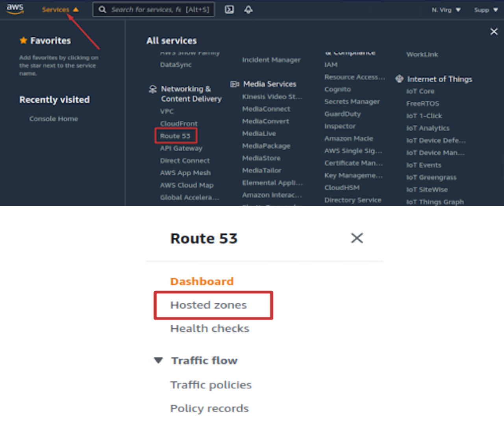Open AWS Single Sign-On

click(353, 151)
